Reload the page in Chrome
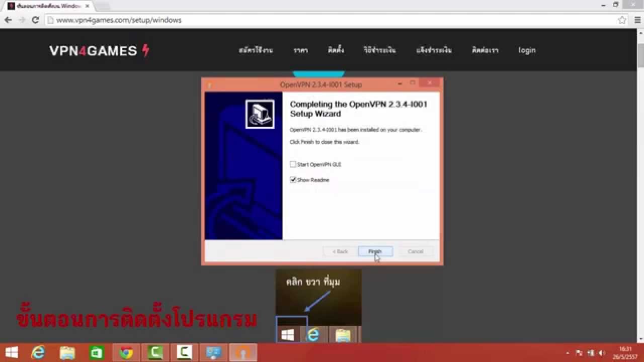644x362 pixels. [x=35, y=20]
